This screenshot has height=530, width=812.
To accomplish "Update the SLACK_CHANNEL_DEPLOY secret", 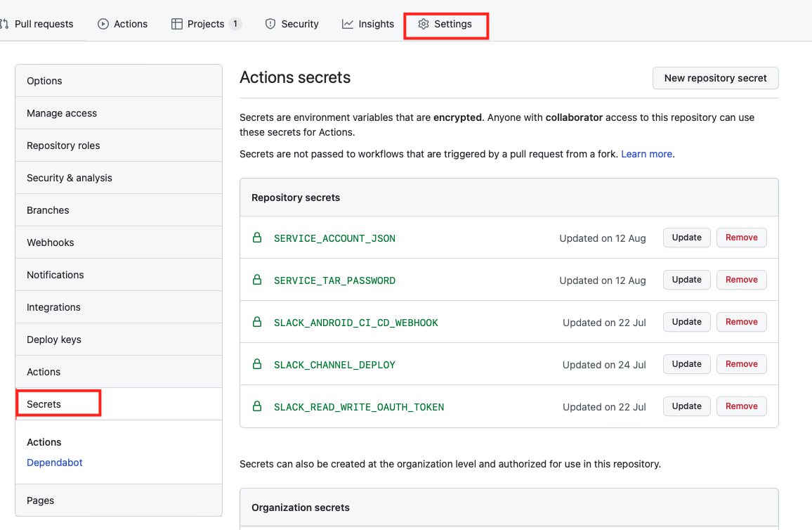I will coord(687,363).
